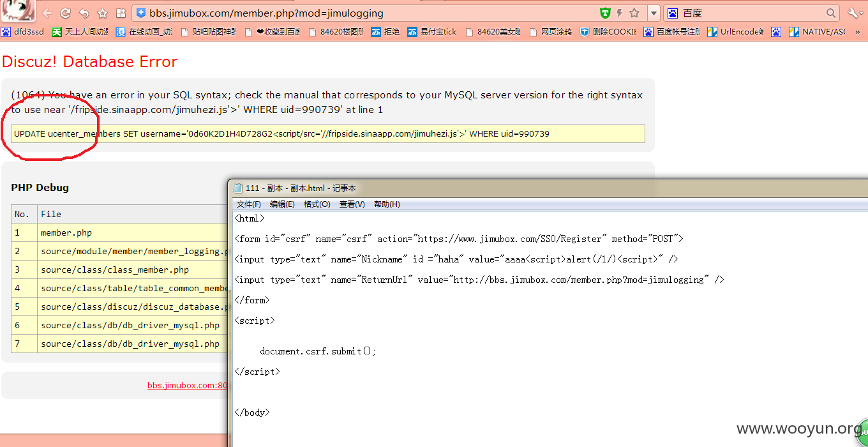Image resolution: width=868 pixels, height=447 pixels.
Task: Select source/module/member/member_logging row
Action: click(x=134, y=251)
